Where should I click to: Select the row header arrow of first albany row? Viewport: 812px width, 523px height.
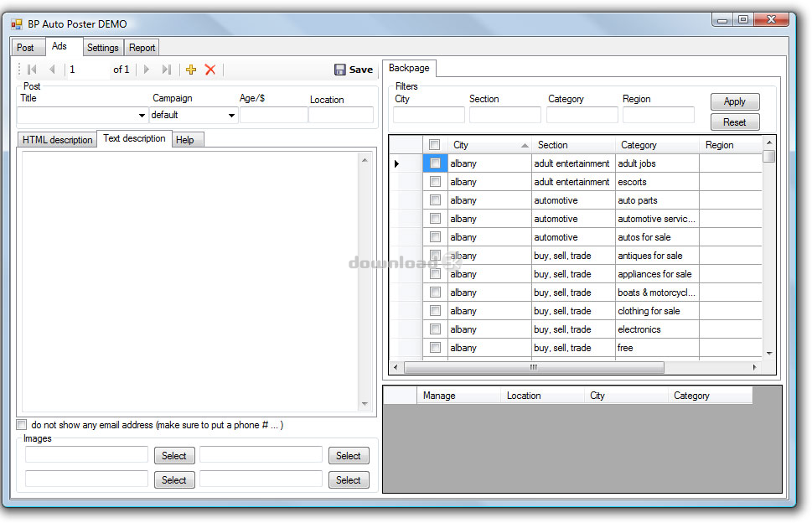[396, 163]
